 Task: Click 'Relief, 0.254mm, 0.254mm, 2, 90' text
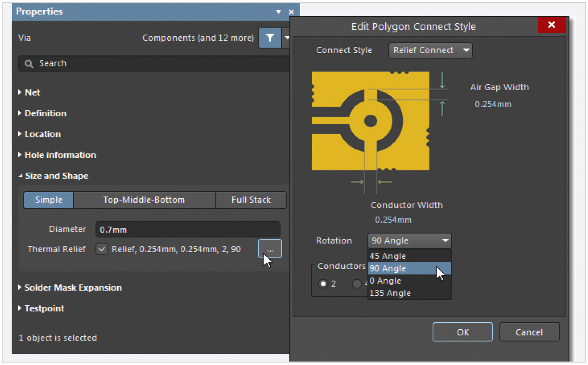point(176,249)
